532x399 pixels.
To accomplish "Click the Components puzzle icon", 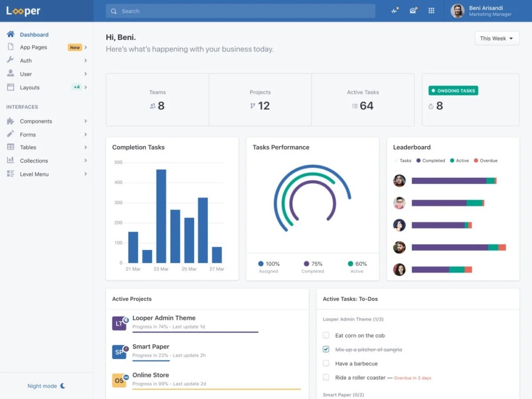I will (x=11, y=121).
